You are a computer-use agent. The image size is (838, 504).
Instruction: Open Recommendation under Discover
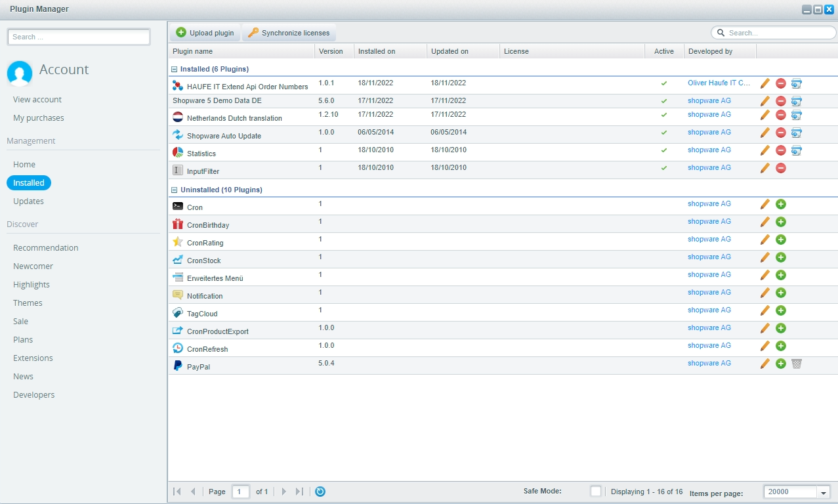point(46,248)
